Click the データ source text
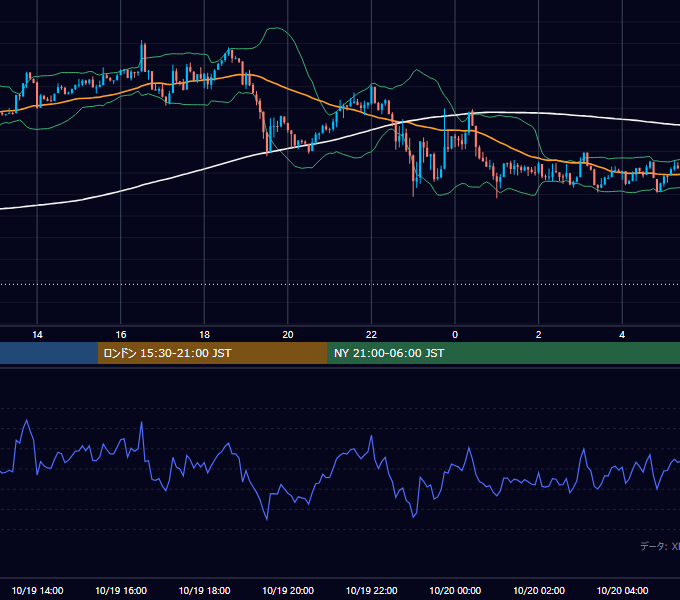Image resolution: width=680 pixels, height=600 pixels. [x=660, y=546]
